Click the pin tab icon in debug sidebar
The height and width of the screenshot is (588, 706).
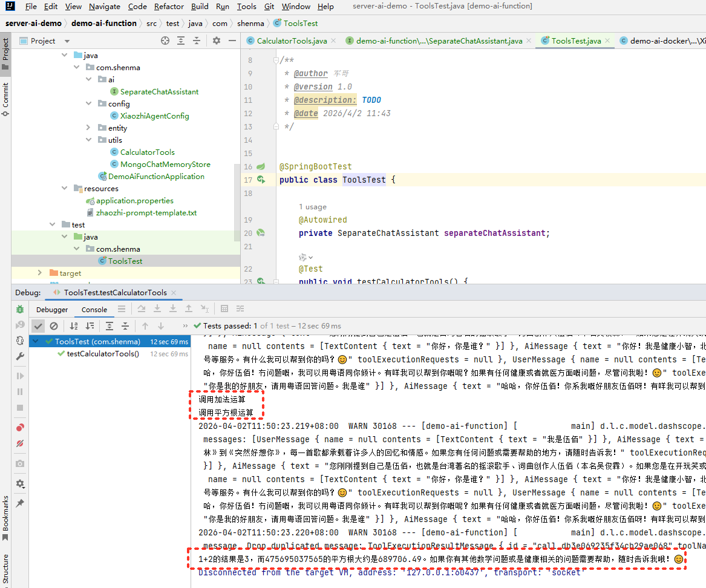point(20,503)
